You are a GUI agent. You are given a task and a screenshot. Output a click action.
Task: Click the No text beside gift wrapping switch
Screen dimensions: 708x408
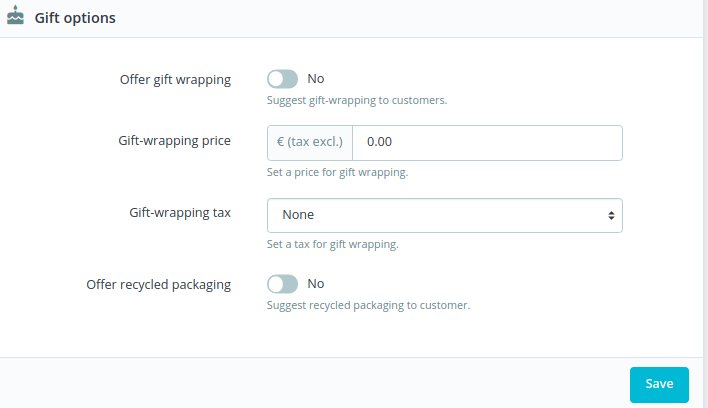coord(316,79)
